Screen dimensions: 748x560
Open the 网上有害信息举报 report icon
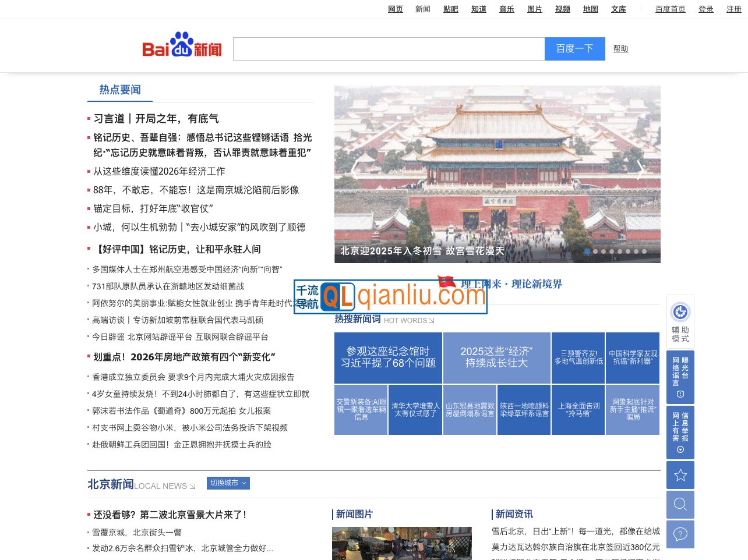point(680,432)
